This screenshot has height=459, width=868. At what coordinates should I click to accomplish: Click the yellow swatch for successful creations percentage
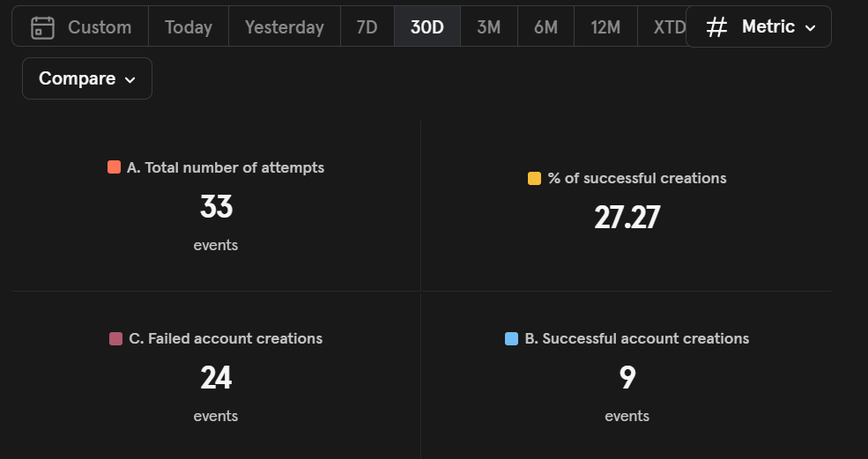(534, 179)
